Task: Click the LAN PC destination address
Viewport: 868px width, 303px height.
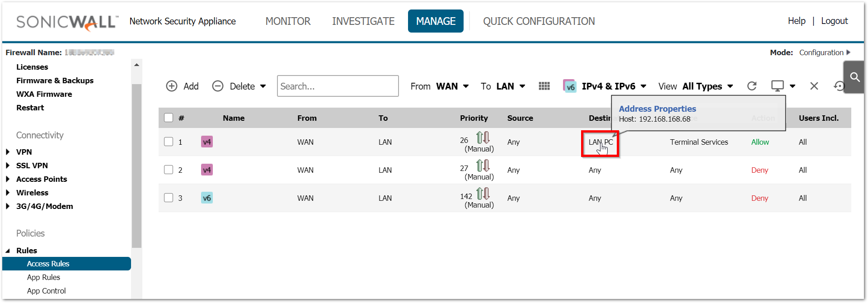Action: click(601, 142)
